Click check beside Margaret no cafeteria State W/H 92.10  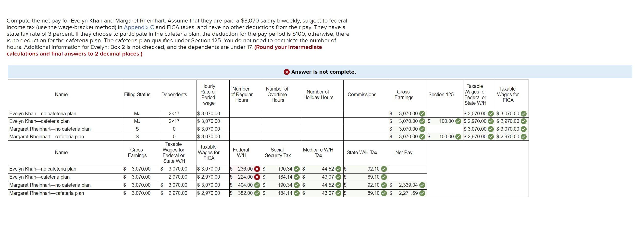click(x=384, y=185)
